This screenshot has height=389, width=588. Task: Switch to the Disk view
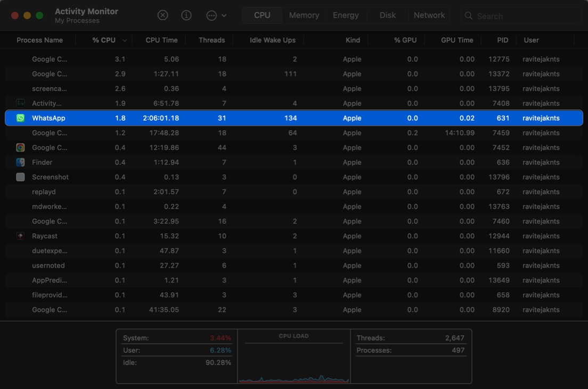(x=387, y=15)
